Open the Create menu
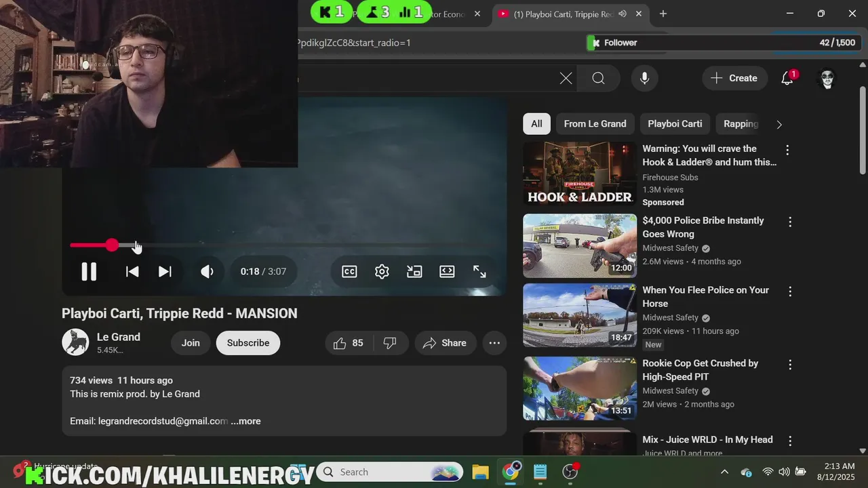The height and width of the screenshot is (488, 868). click(x=734, y=79)
